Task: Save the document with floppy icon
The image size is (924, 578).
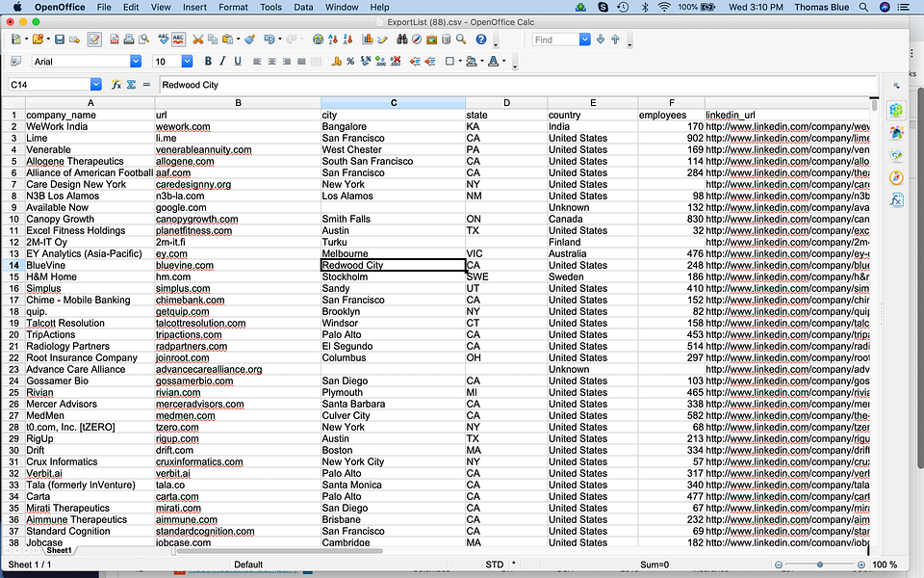Action: [60, 39]
